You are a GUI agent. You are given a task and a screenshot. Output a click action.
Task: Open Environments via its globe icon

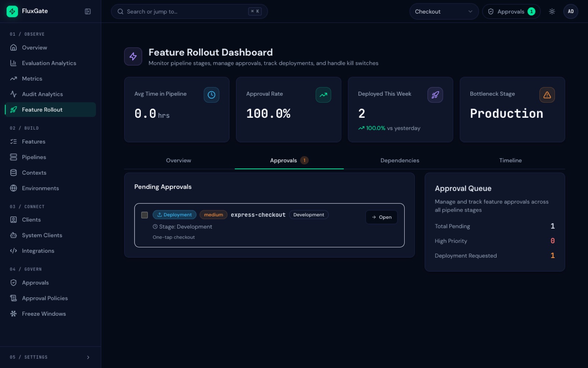coord(14,188)
